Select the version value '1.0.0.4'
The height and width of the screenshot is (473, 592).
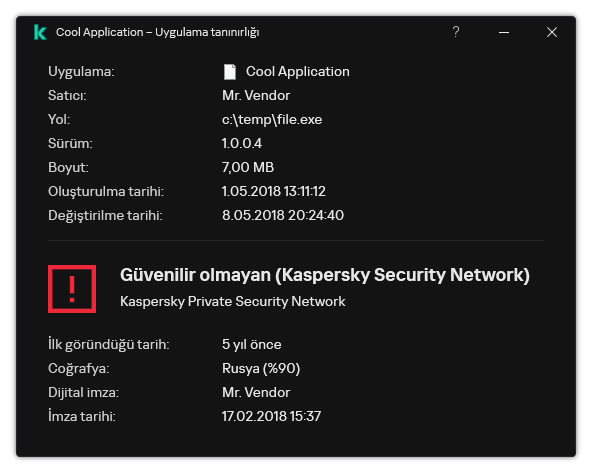[x=242, y=143]
